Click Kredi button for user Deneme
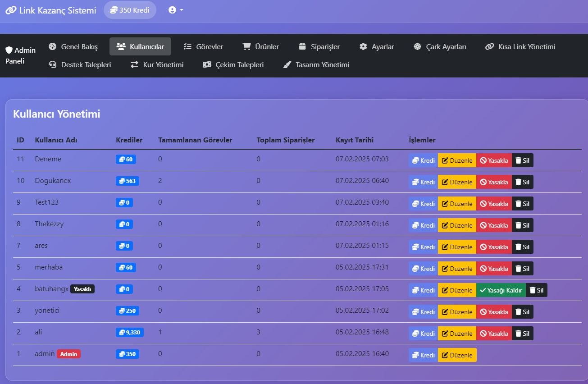 [423, 160]
